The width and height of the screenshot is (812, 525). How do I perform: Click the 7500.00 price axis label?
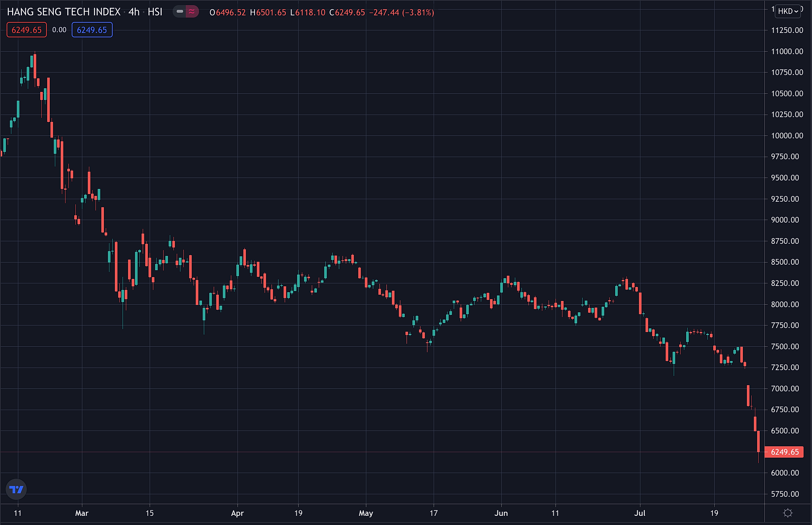pos(785,346)
